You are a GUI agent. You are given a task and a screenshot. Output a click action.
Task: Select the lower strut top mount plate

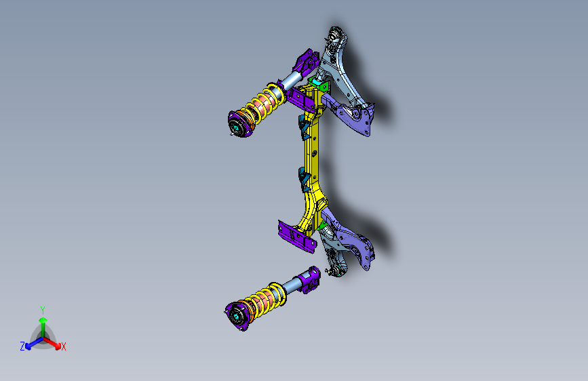pyautogui.click(x=237, y=316)
